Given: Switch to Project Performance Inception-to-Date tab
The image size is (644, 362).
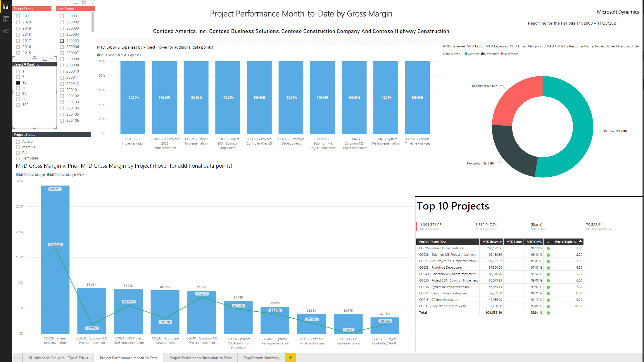Looking at the screenshot, I should pyautogui.click(x=201, y=358).
